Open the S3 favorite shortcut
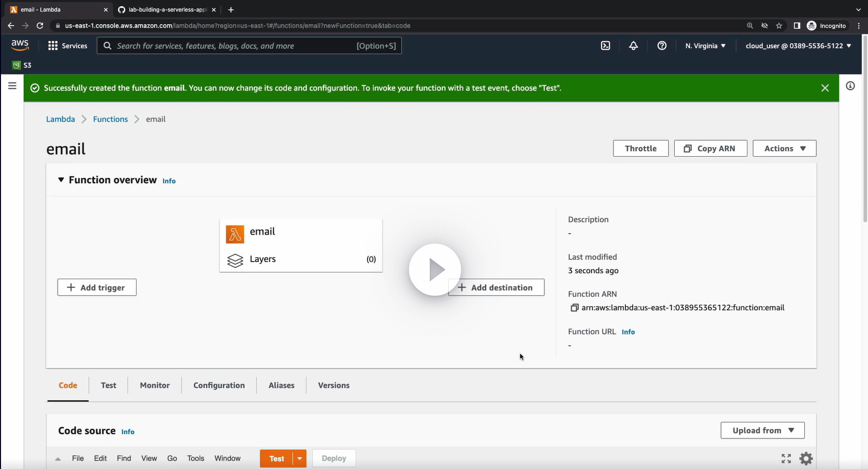The image size is (868, 469). (x=22, y=65)
